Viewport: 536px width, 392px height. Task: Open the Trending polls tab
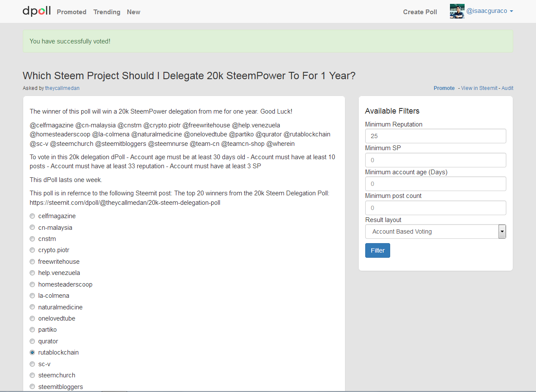(107, 12)
